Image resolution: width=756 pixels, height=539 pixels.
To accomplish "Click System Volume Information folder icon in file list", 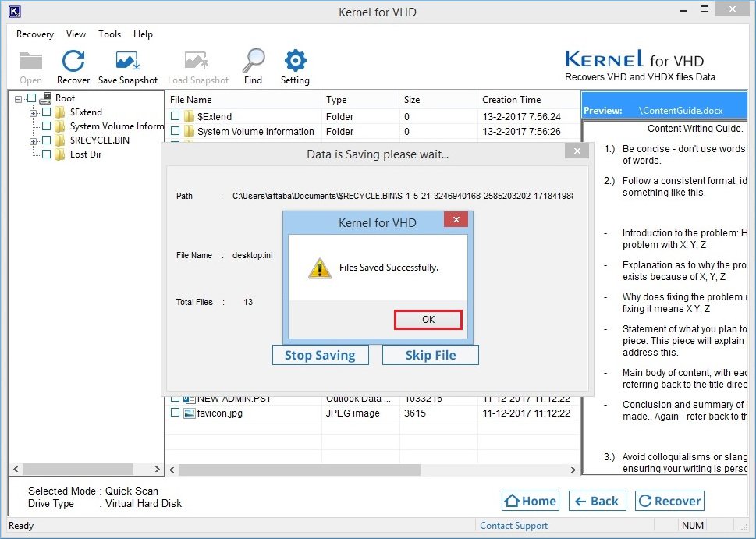I will click(189, 132).
